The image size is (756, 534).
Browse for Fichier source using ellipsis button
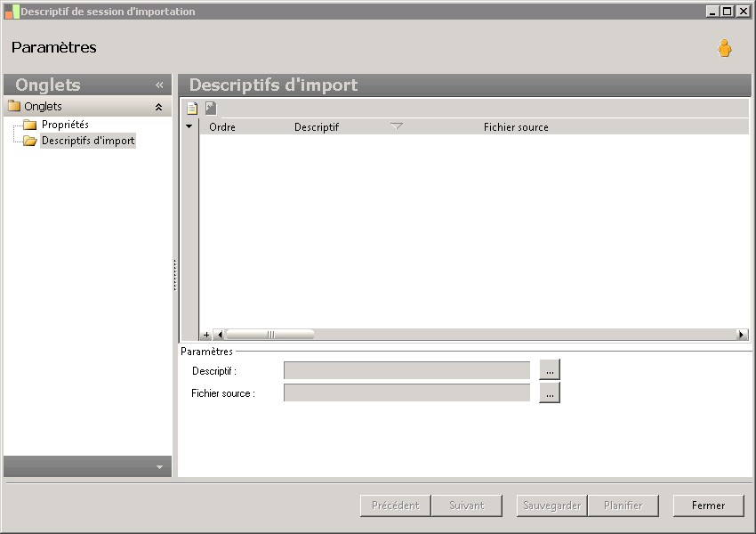pyautogui.click(x=550, y=392)
